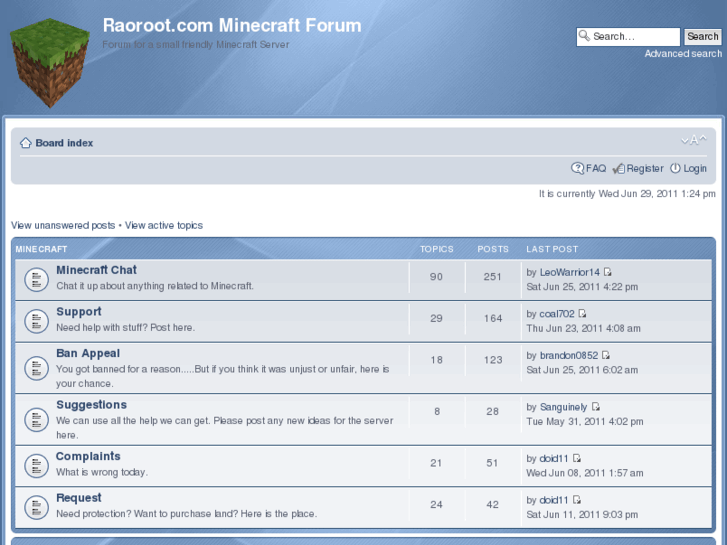Viewport: 727px width, 545px height.
Task: Click inside the Search text field
Action: 632,36
